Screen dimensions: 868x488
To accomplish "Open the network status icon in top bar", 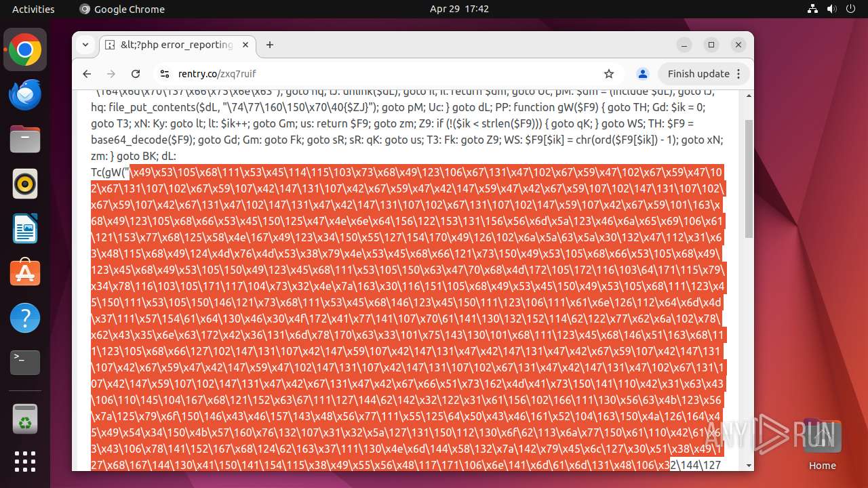I will click(x=812, y=9).
